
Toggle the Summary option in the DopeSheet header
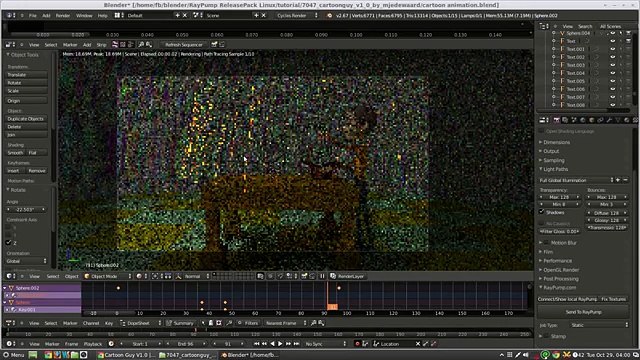click(180, 323)
